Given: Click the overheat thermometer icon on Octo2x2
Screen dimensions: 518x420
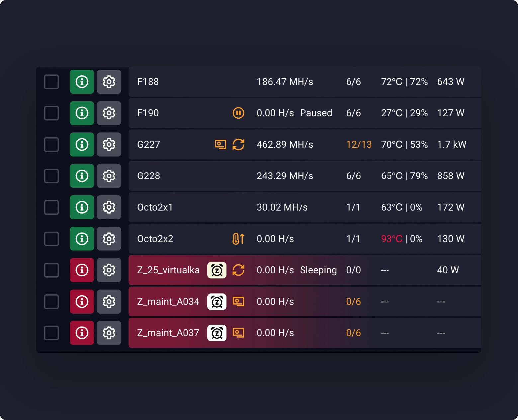Looking at the screenshot, I should [x=238, y=239].
